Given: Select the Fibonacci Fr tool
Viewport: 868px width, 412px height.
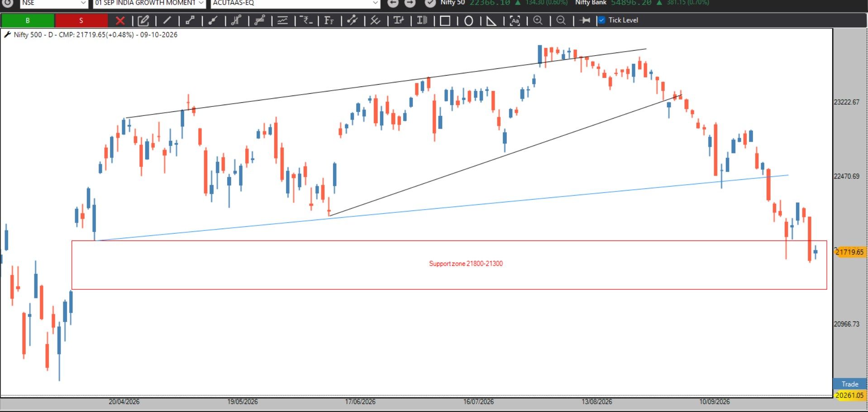Looking at the screenshot, I should point(329,20).
